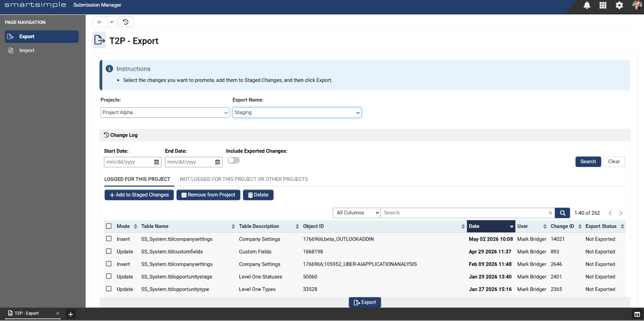The image size is (644, 321).
Task: Open the recently visited history icon
Action: [126, 22]
